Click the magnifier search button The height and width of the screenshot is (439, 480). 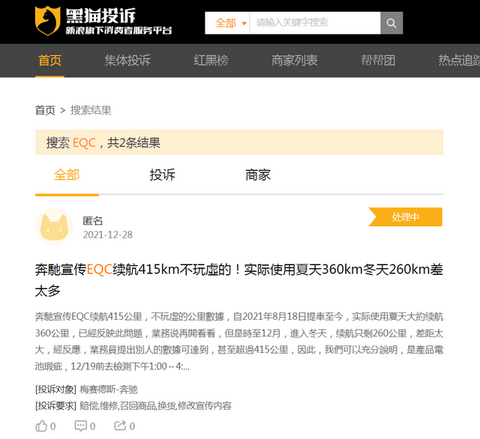(392, 23)
